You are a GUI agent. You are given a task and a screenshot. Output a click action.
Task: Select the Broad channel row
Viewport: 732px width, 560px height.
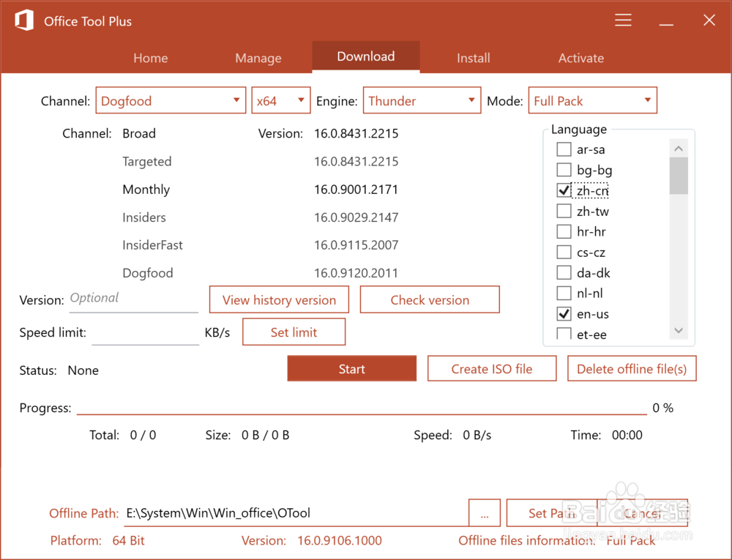coord(139,133)
